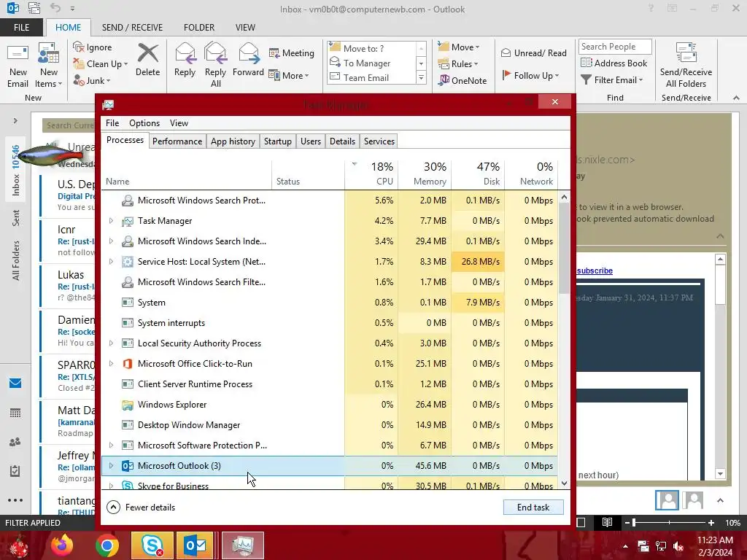Open Details tab in Task Manager
This screenshot has width=747, height=560.
(342, 141)
